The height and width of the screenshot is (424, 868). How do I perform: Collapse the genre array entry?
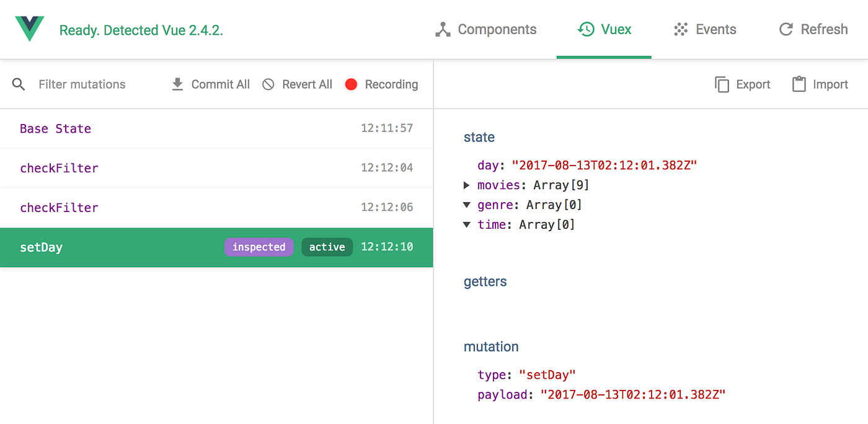[x=466, y=205]
